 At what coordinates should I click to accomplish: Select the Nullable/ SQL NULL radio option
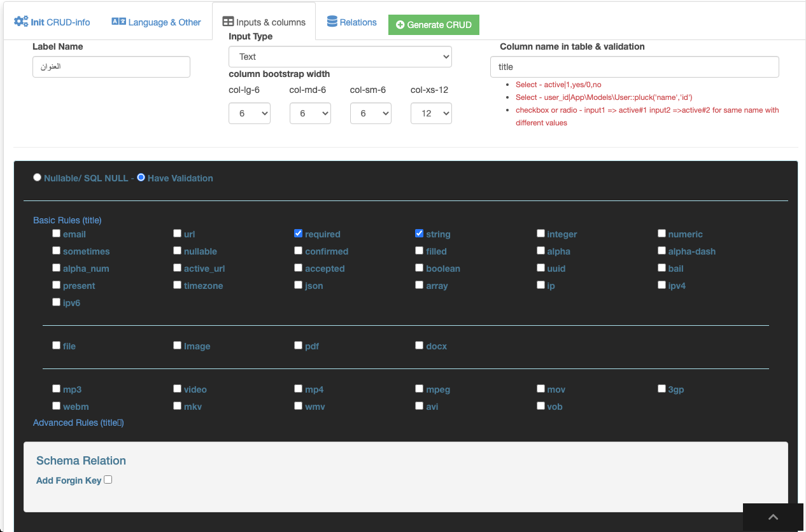(x=37, y=178)
